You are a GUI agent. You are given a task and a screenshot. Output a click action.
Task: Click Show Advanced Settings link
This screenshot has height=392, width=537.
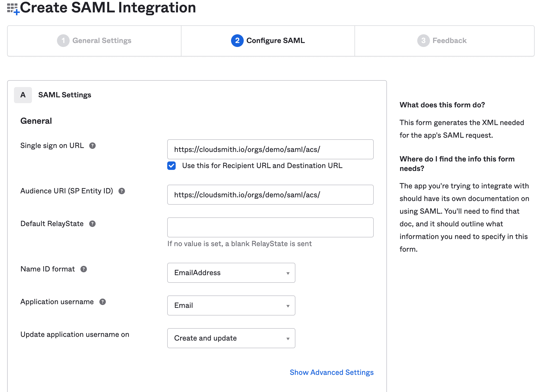pos(332,372)
